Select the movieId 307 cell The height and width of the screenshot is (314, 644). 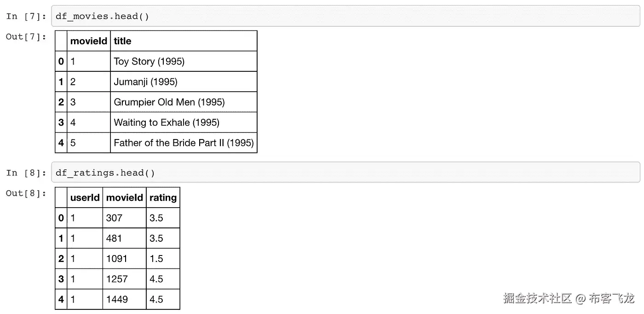[115, 218]
